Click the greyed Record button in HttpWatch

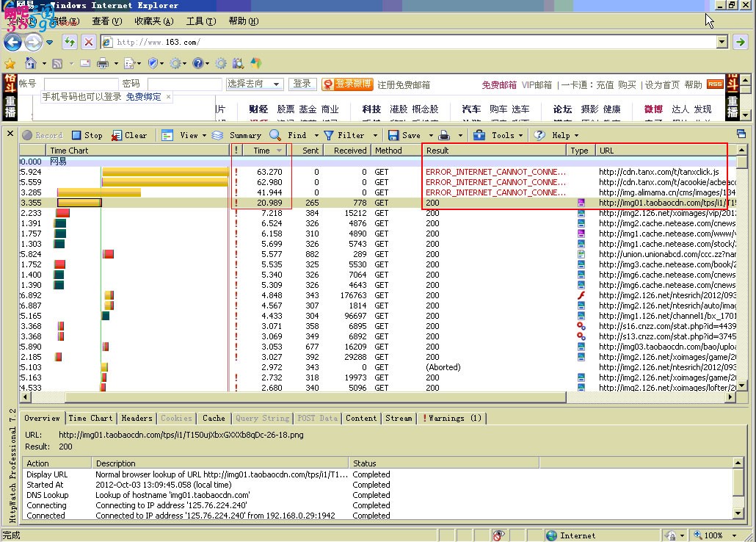(x=43, y=135)
